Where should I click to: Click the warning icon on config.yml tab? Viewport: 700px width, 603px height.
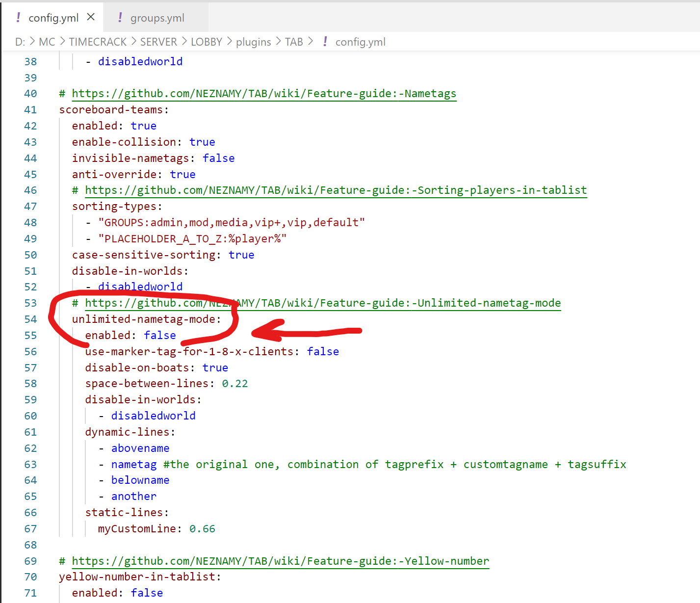point(17,17)
